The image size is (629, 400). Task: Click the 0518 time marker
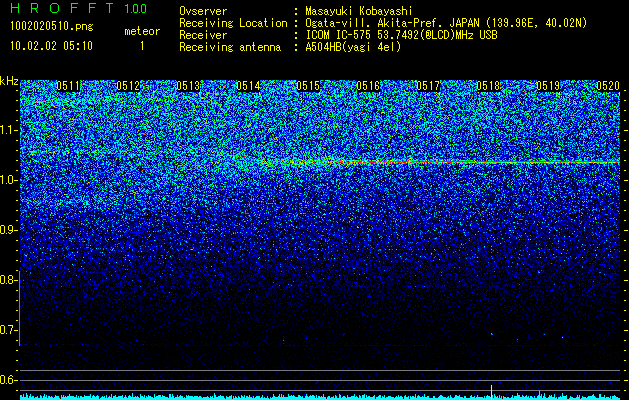[488, 86]
